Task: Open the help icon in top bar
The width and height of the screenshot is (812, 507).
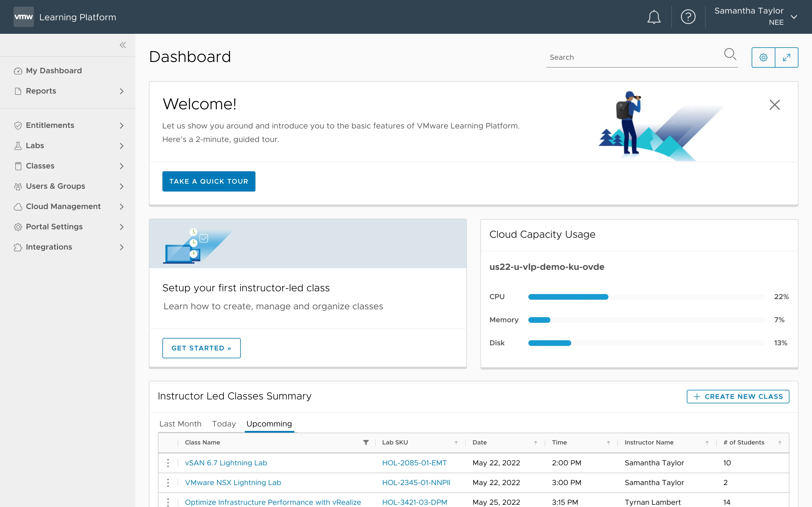Action: (x=688, y=16)
